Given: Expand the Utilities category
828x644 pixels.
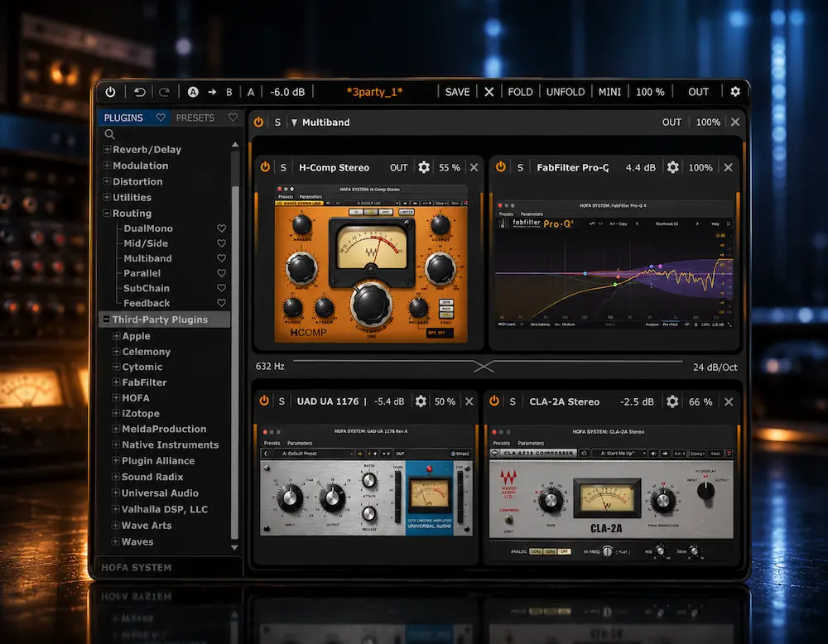Looking at the screenshot, I should point(107,197).
